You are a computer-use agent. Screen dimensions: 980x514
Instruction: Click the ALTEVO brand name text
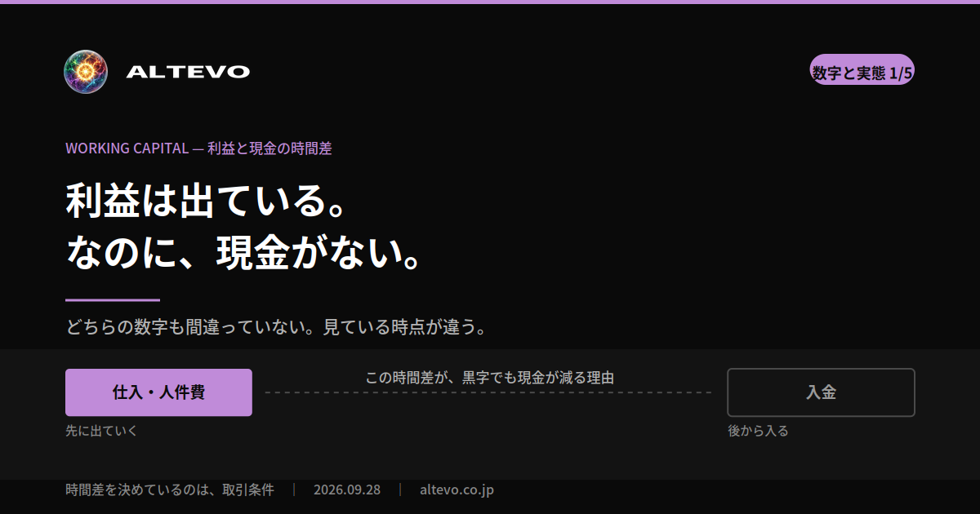(x=188, y=72)
